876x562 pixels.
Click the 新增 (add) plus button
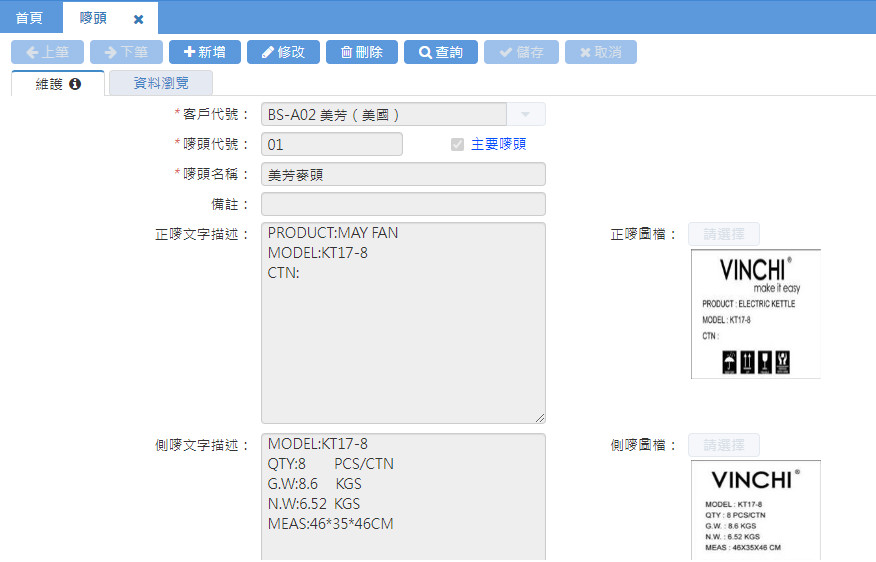click(204, 52)
